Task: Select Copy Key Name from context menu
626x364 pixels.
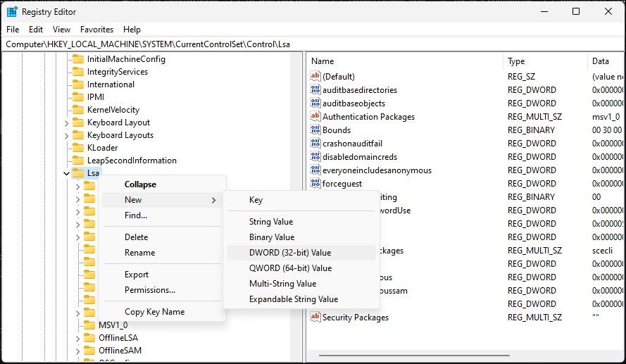Action: pos(154,312)
